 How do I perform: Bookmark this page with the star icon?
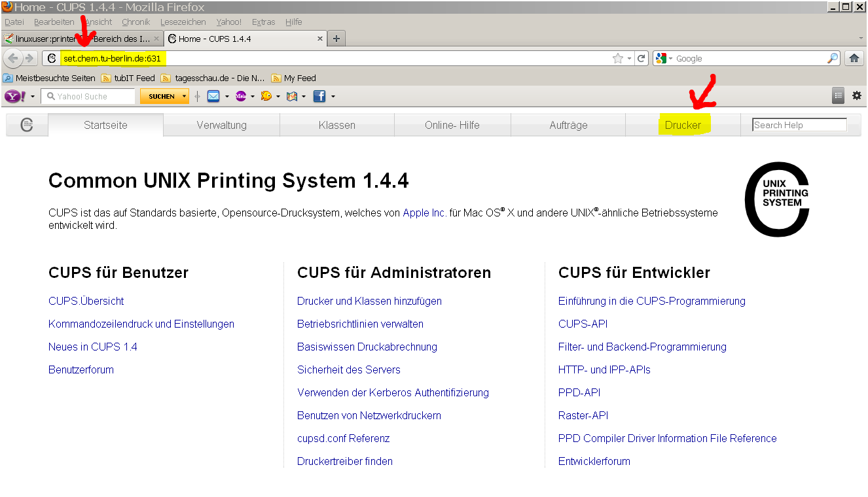click(x=617, y=58)
